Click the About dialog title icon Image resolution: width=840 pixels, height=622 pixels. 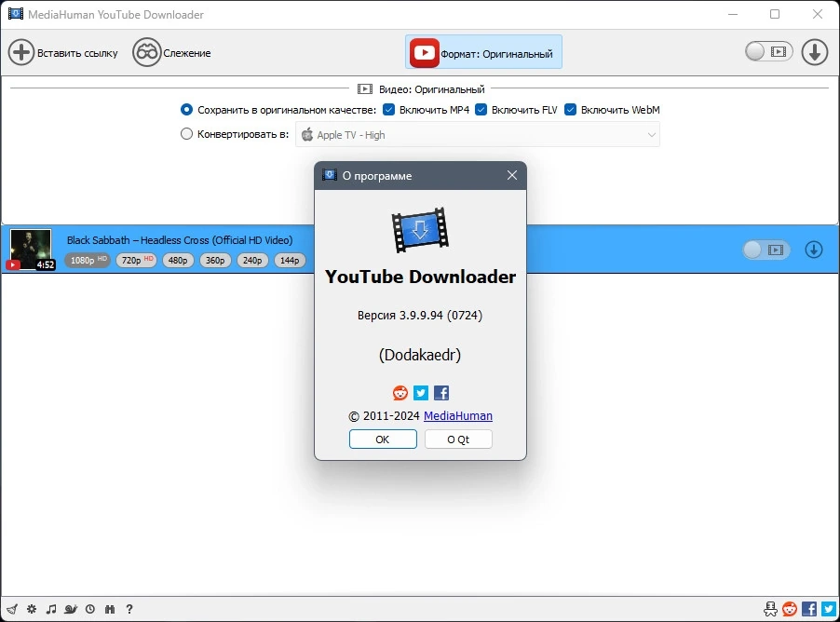[330, 175]
